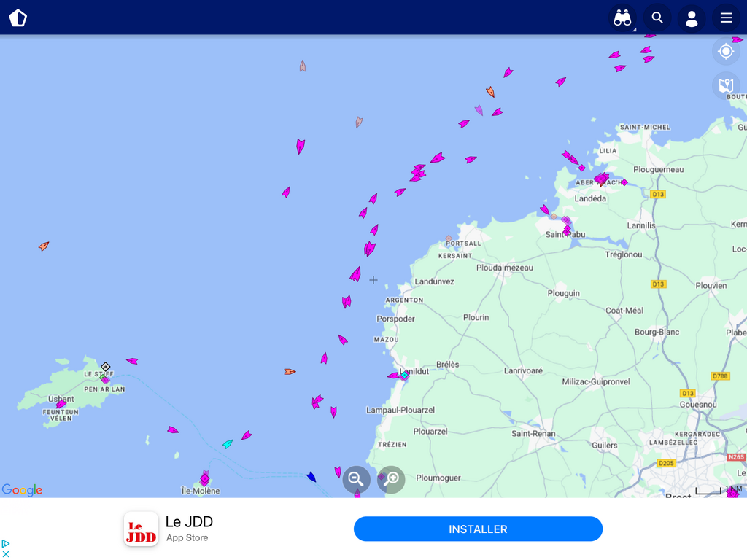Screen dimensions: 747x560
Task: Click the INSTALLER button
Action: [x=478, y=529]
